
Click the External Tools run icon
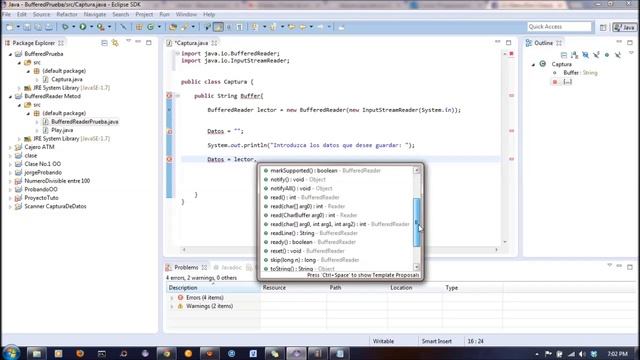(x=100, y=27)
